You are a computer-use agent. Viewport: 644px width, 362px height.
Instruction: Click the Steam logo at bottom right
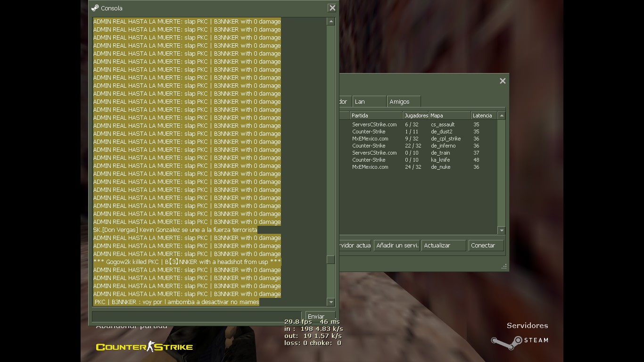point(520,341)
